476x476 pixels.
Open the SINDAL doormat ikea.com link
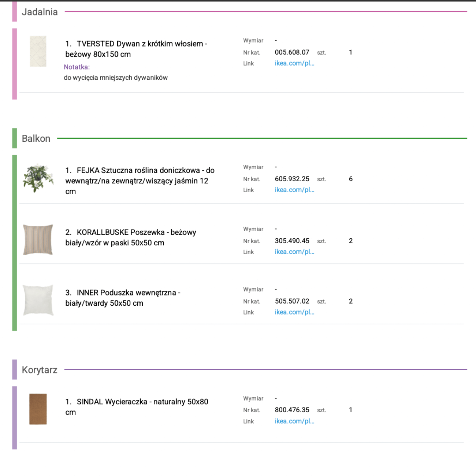click(294, 421)
